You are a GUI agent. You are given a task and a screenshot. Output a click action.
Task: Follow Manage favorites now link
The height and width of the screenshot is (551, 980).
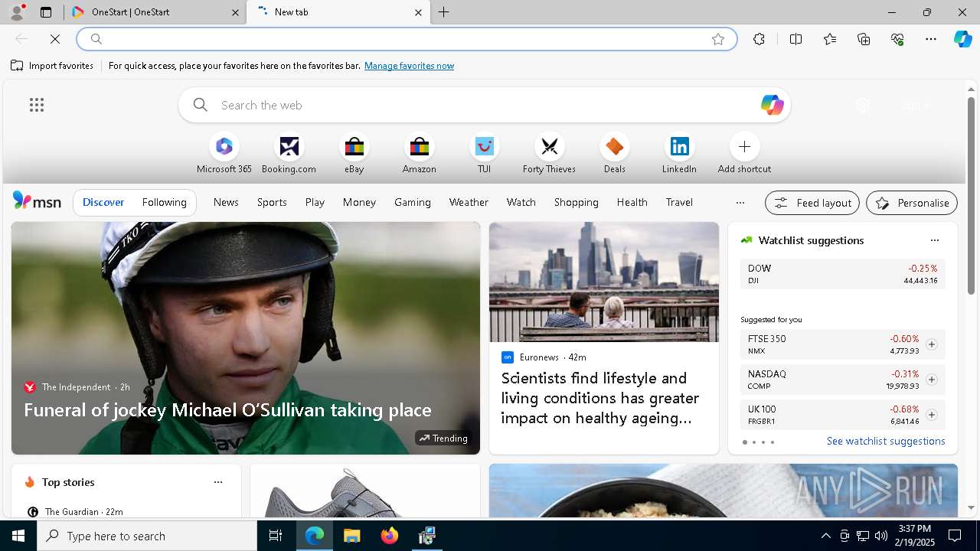coord(409,66)
